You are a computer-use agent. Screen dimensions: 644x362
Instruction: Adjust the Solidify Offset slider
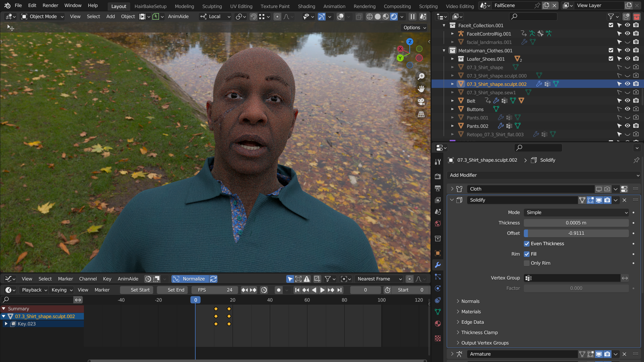tap(576, 233)
